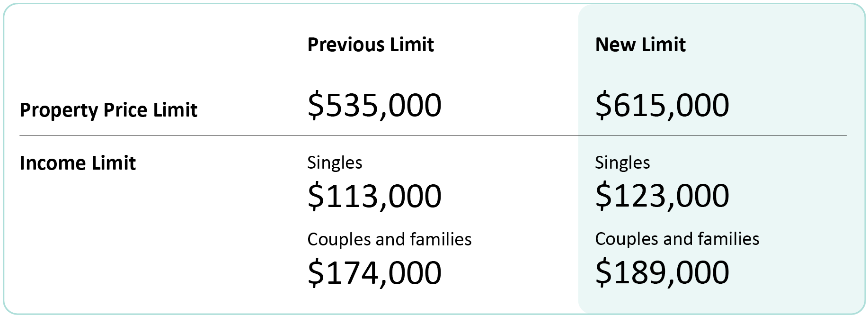Click the New Limit column header
The height and width of the screenshot is (316, 868).
(640, 45)
